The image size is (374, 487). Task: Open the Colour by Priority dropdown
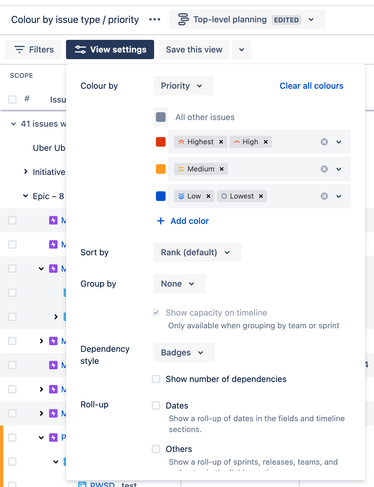[183, 86]
